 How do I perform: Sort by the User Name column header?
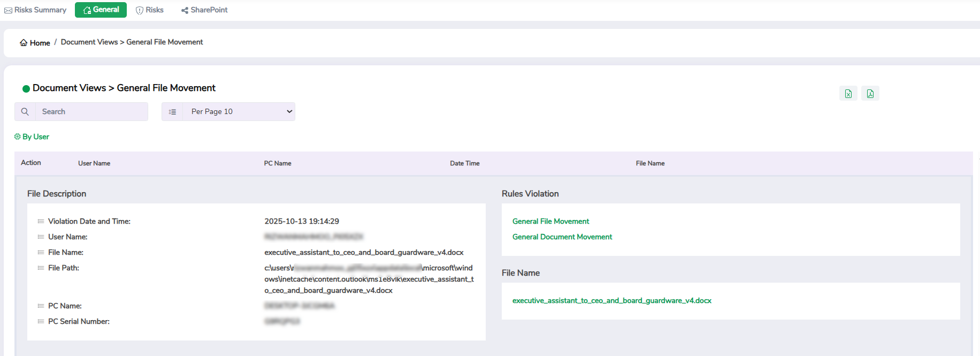click(x=94, y=163)
